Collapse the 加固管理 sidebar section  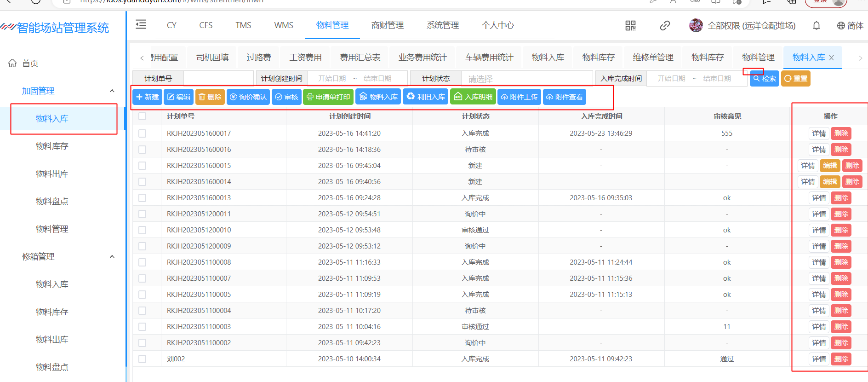point(112,91)
